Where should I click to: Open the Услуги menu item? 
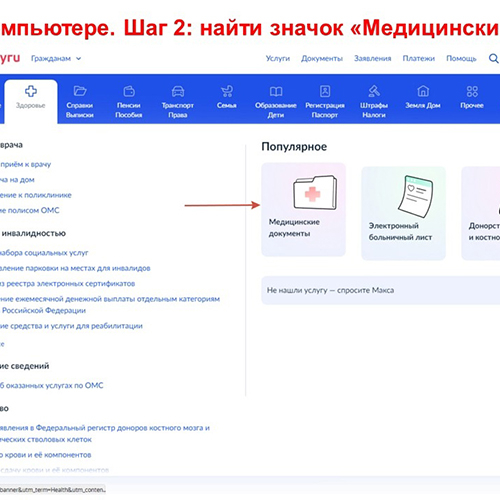[x=278, y=58]
